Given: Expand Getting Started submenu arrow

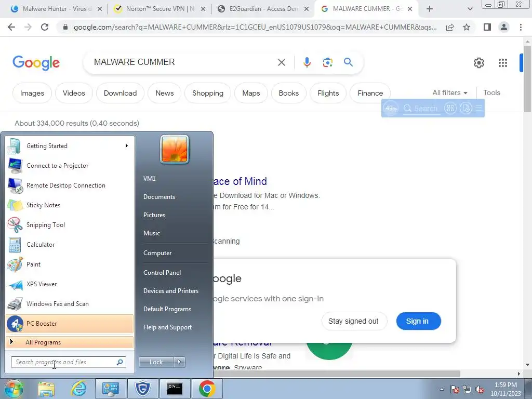Looking at the screenshot, I should pos(127,146).
